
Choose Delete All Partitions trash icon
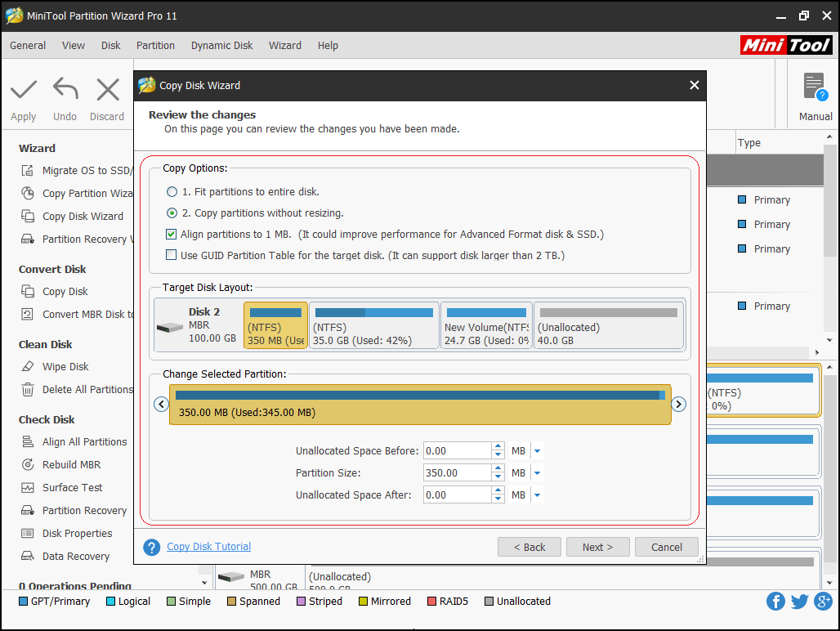[x=27, y=389]
